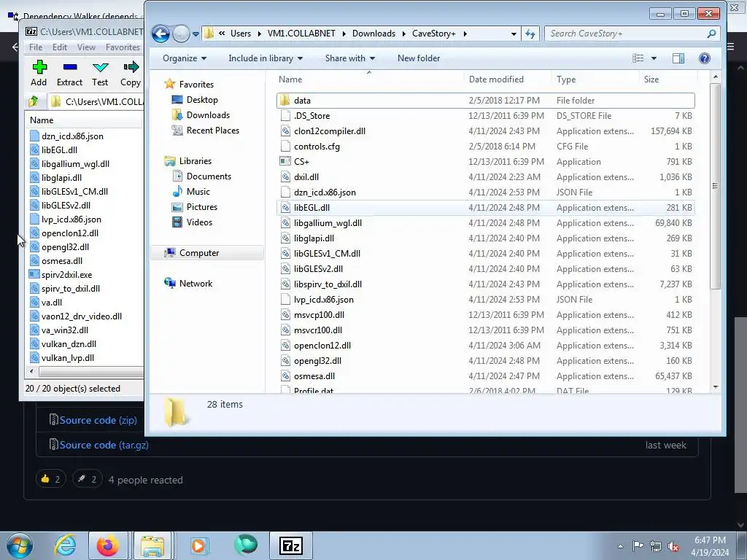Viewport: 747px width, 560px height.
Task: Toggle the Explorer preview pane
Action: [678, 58]
